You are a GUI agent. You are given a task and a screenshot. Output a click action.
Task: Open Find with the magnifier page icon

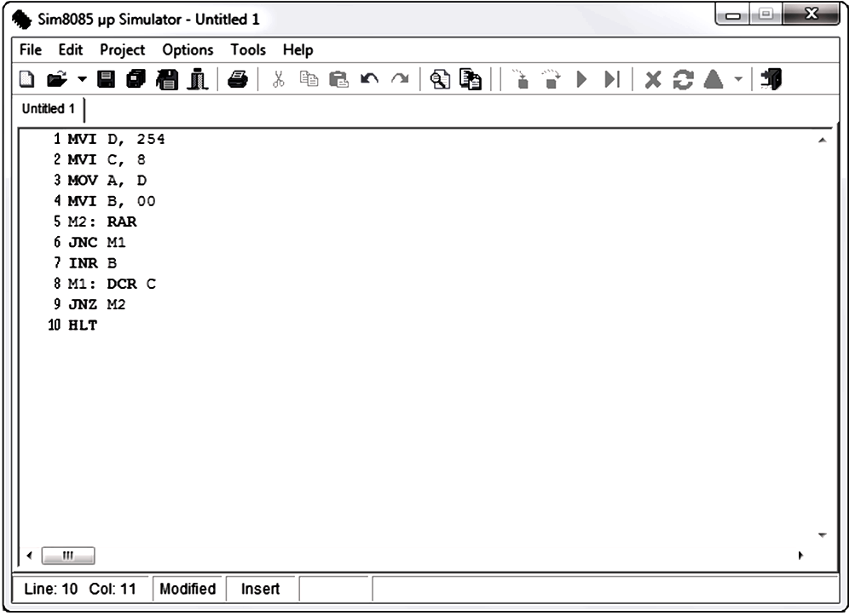point(440,79)
